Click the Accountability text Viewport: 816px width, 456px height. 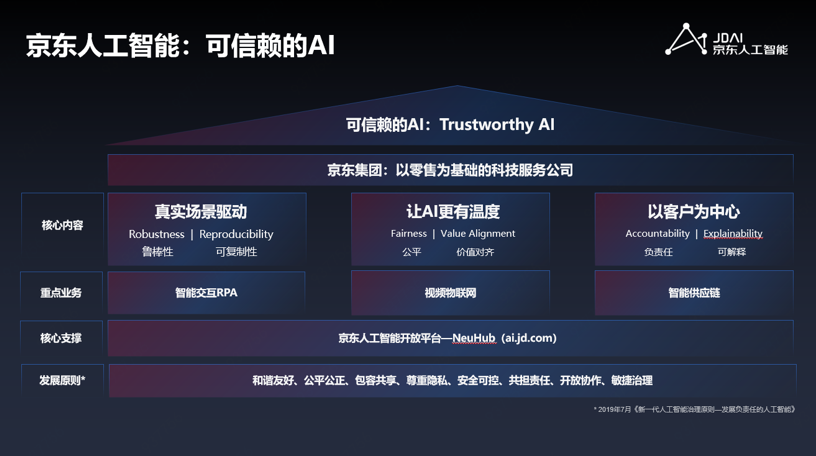point(657,234)
